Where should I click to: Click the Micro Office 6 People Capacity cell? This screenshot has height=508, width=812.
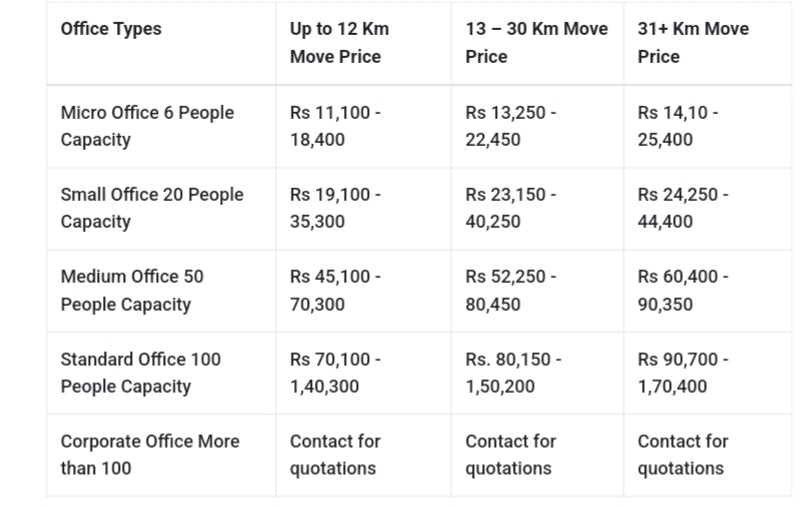147,126
